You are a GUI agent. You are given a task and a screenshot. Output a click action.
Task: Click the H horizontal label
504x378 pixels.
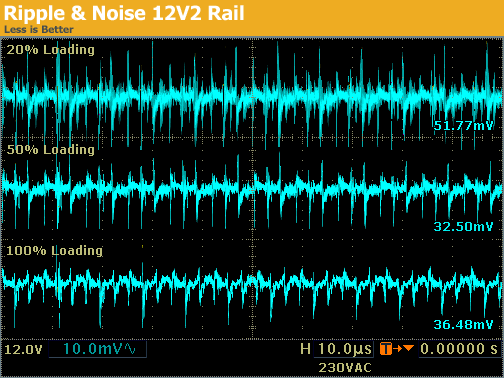coord(305,349)
